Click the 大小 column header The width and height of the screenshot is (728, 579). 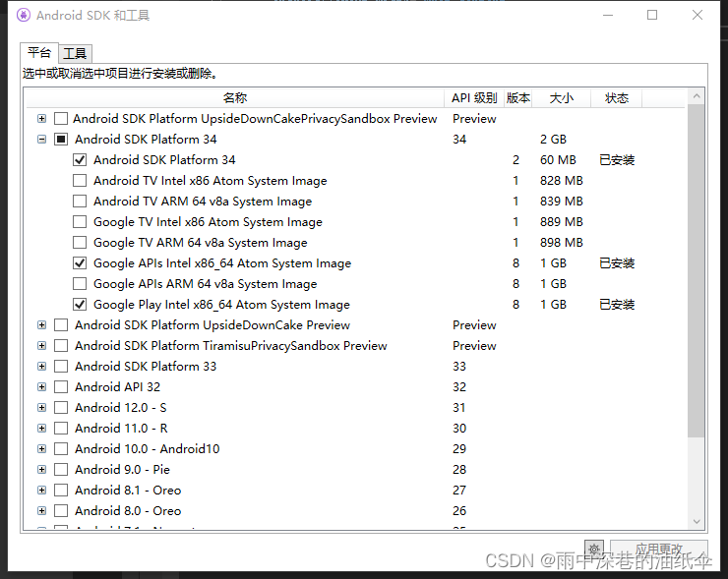point(562,98)
